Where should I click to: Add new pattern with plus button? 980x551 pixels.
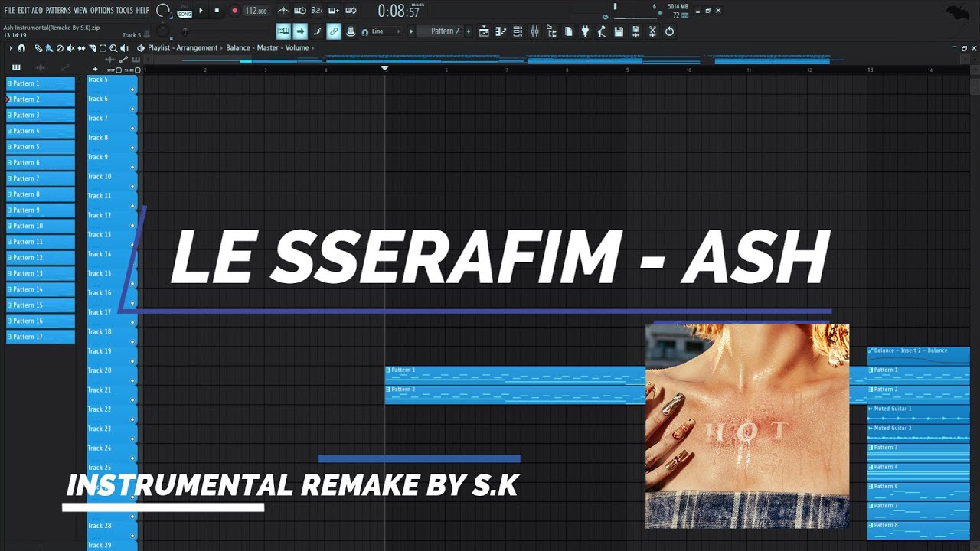click(x=469, y=31)
